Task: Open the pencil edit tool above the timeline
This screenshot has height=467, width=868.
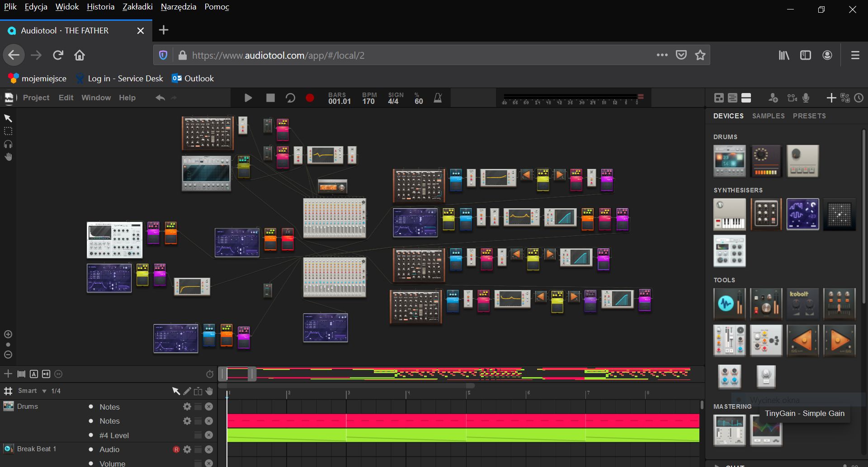Action: click(x=187, y=391)
